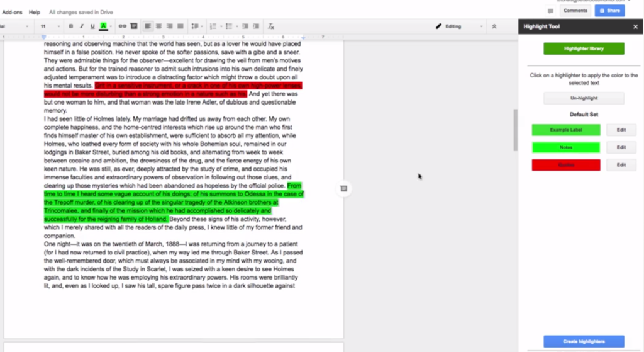The image size is (644, 352).
Task: Increase the indent
Action: (256, 26)
